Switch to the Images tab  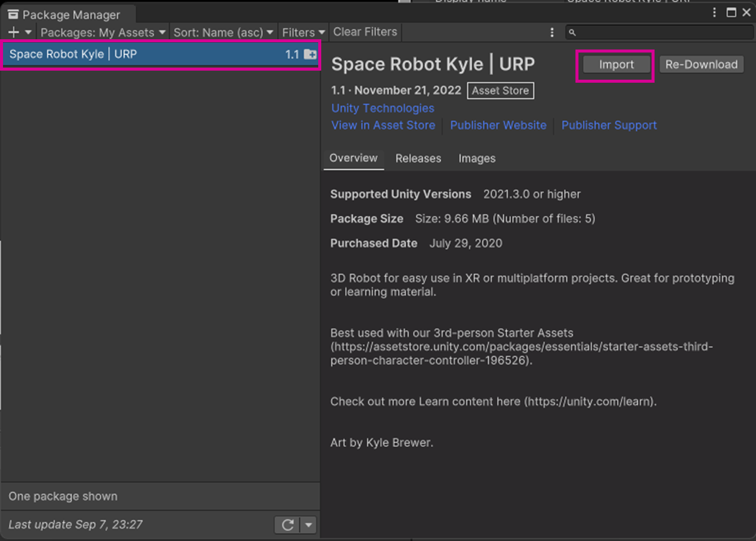476,158
